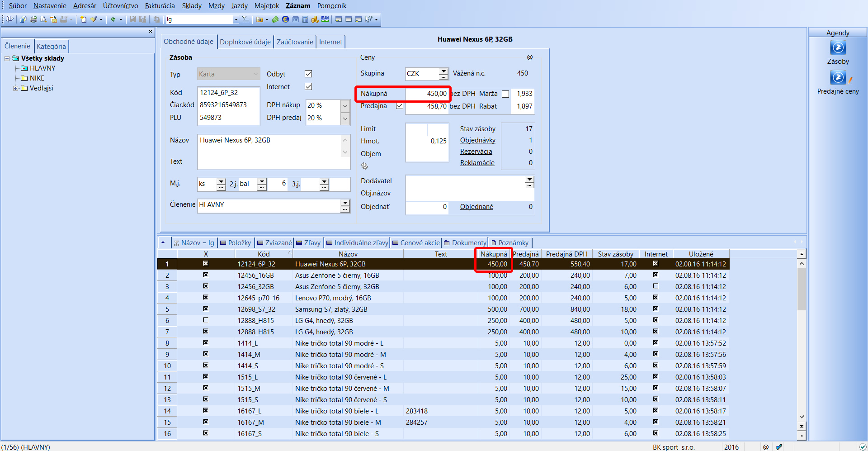Switch to the Kategória tab
The image size is (868, 451).
point(51,46)
